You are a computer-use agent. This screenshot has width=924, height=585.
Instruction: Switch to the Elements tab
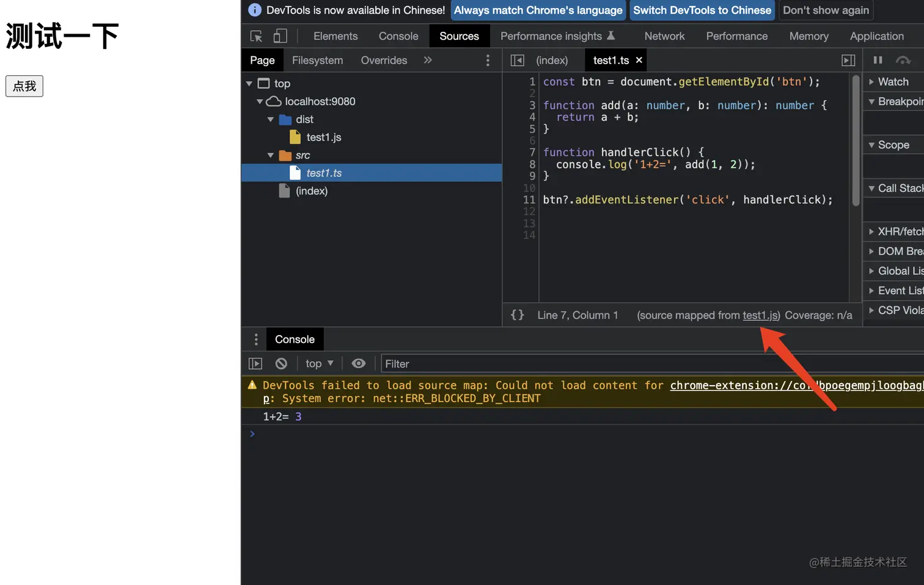(335, 36)
